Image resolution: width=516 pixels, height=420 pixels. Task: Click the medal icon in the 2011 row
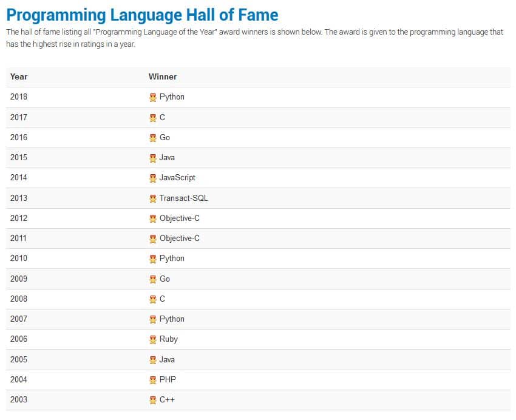point(153,239)
